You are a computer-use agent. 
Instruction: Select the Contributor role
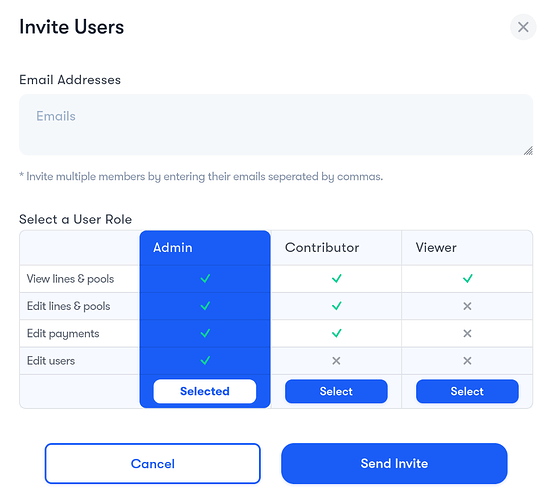pos(336,391)
